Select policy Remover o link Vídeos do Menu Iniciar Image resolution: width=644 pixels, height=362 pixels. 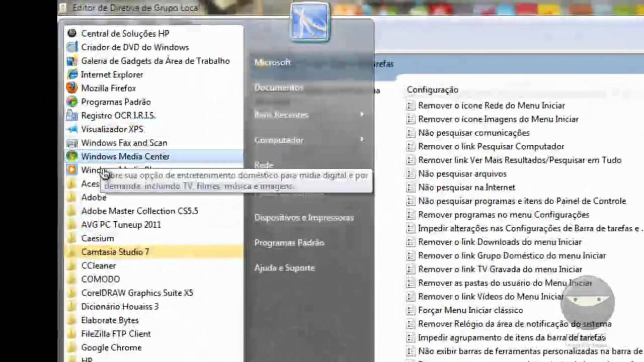pyautogui.click(x=491, y=297)
